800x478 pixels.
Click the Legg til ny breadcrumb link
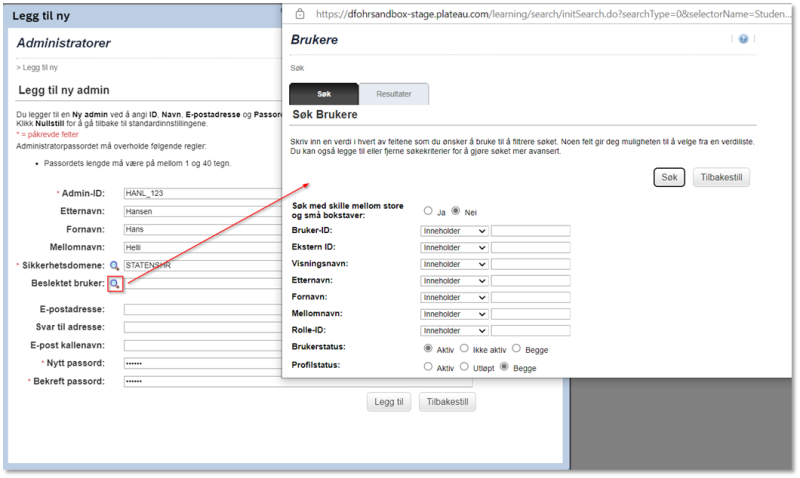40,67
